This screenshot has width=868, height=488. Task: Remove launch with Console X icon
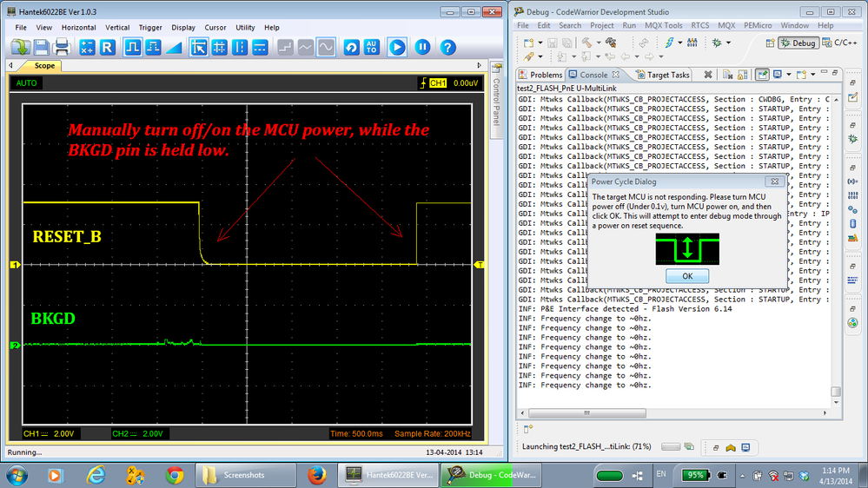707,75
